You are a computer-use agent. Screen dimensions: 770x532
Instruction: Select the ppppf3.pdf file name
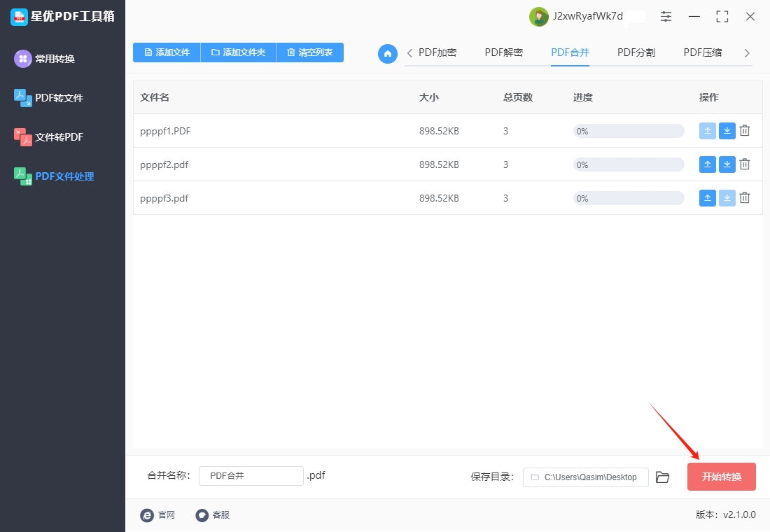164,199
